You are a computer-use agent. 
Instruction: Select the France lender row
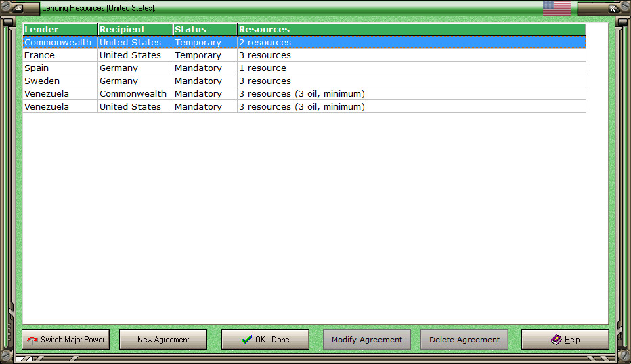pos(304,55)
